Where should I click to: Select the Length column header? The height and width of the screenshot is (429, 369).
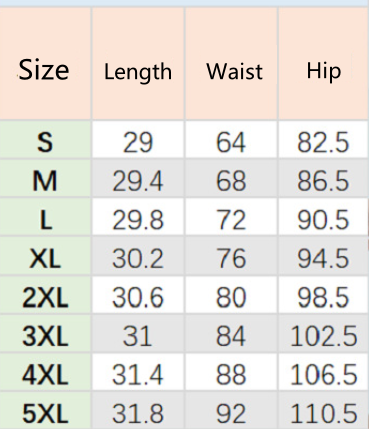(x=138, y=72)
